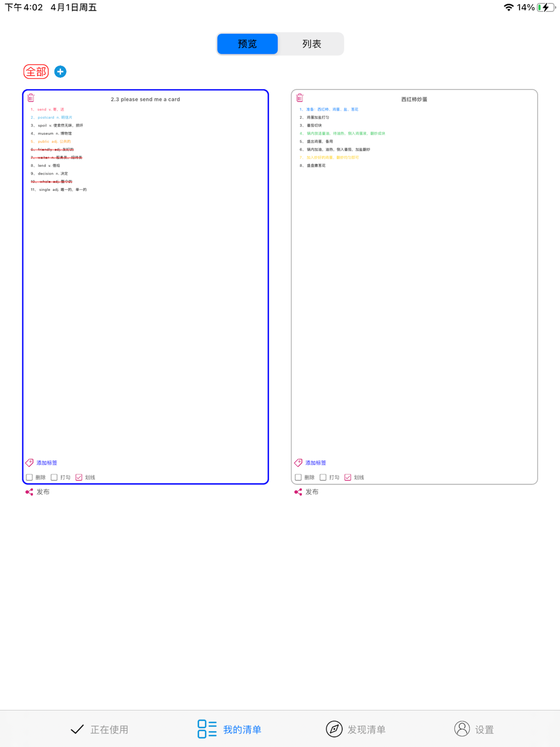Tap the blue plus icon next to 全部
Image resolution: width=560 pixels, height=747 pixels.
[x=60, y=72]
